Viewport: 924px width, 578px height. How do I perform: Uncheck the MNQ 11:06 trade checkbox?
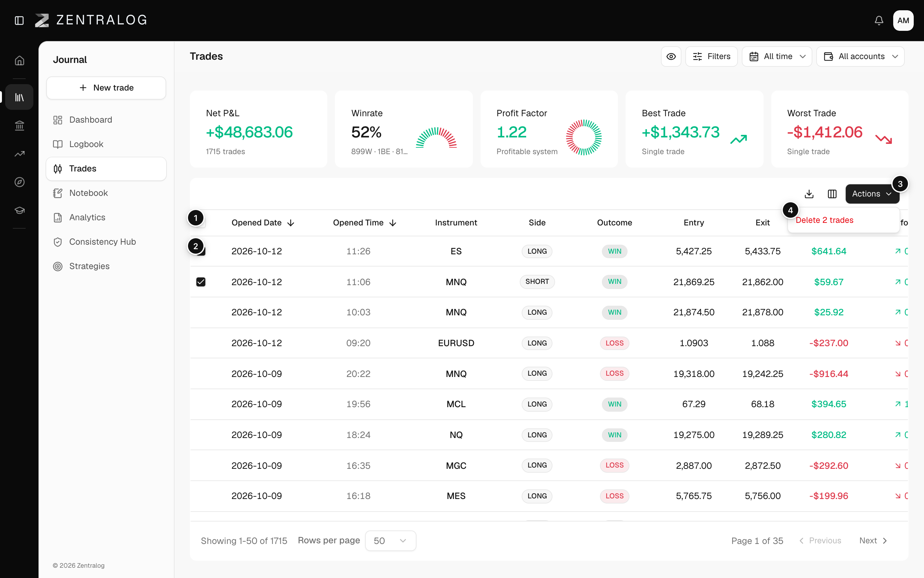pyautogui.click(x=201, y=282)
